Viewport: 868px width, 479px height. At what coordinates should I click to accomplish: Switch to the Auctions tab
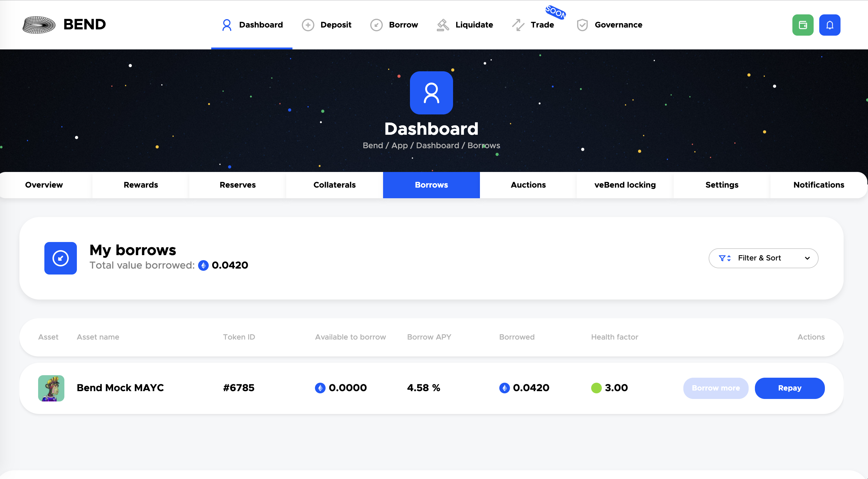click(x=528, y=185)
